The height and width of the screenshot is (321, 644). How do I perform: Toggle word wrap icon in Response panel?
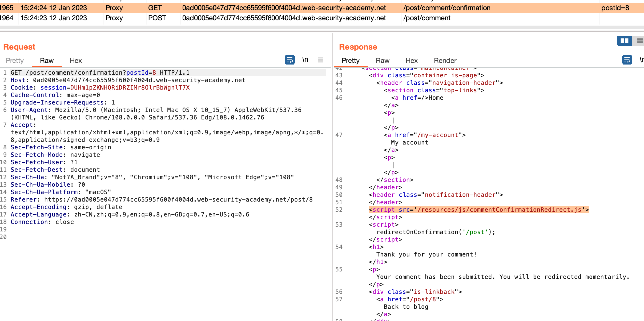click(x=627, y=60)
